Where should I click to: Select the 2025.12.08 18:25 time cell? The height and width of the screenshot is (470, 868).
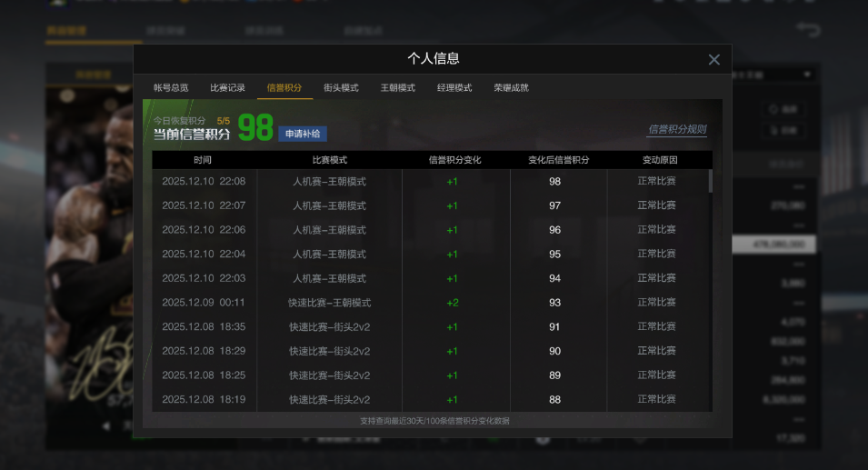pos(204,375)
